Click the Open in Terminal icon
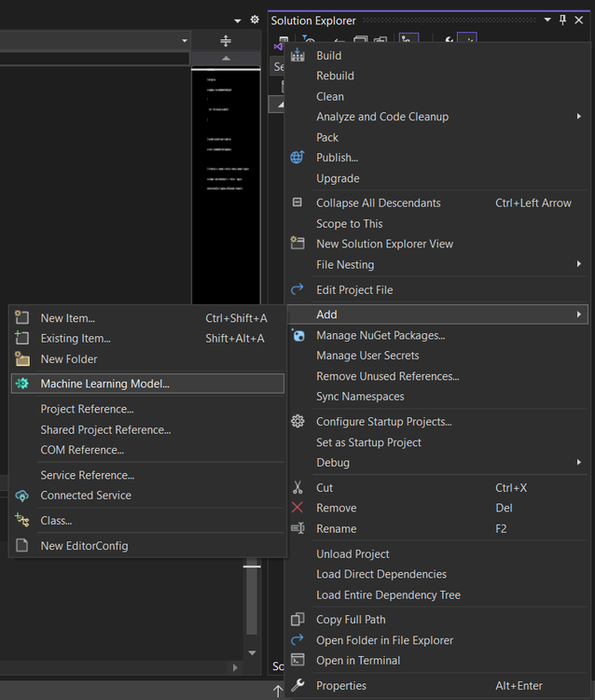The height and width of the screenshot is (700, 595). click(297, 660)
